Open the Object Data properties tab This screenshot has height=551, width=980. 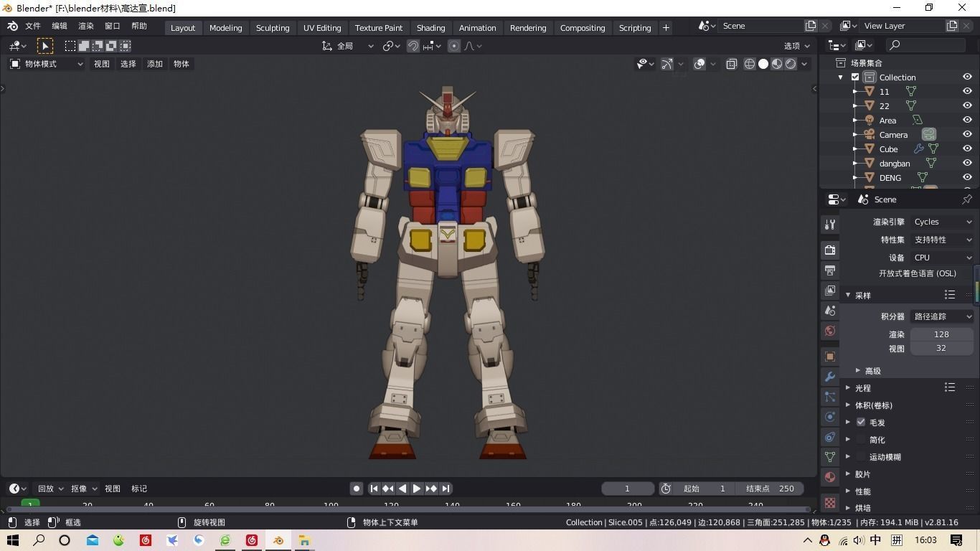(x=830, y=457)
